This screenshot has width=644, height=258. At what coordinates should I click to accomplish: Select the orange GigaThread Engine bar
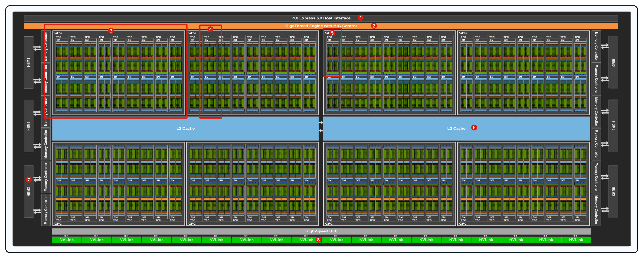(321, 26)
